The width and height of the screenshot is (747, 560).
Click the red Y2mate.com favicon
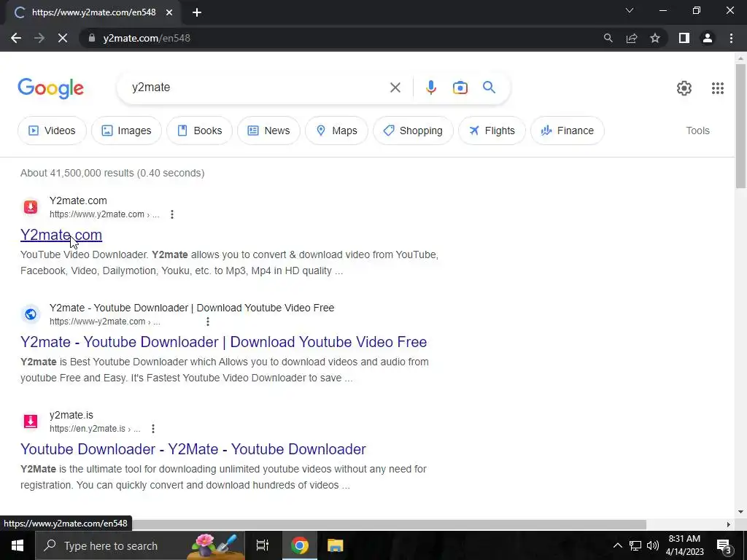click(x=31, y=207)
